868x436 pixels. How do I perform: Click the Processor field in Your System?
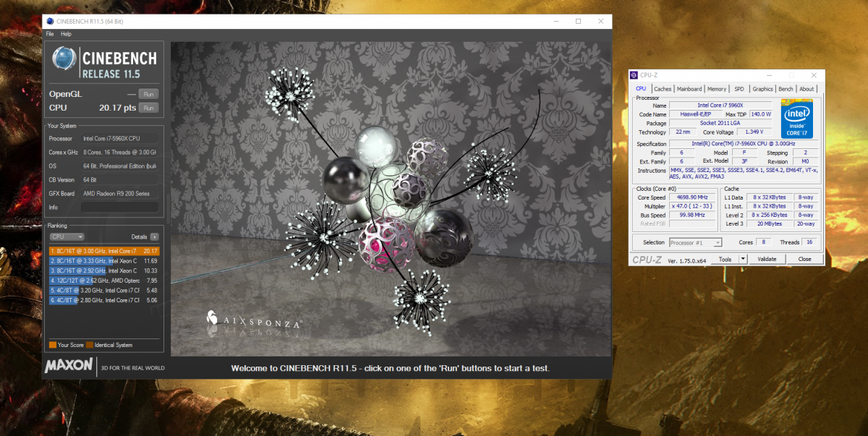(x=119, y=138)
